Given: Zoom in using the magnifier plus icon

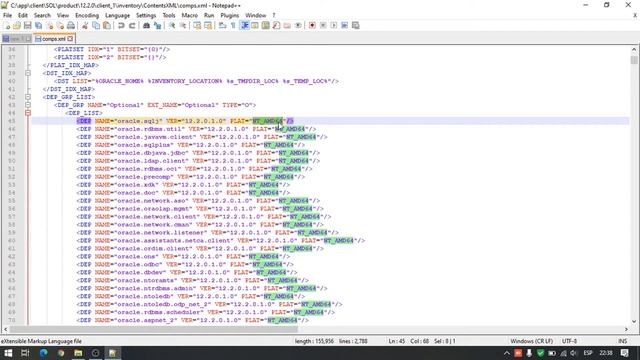Looking at the screenshot, I should tap(172, 25).
